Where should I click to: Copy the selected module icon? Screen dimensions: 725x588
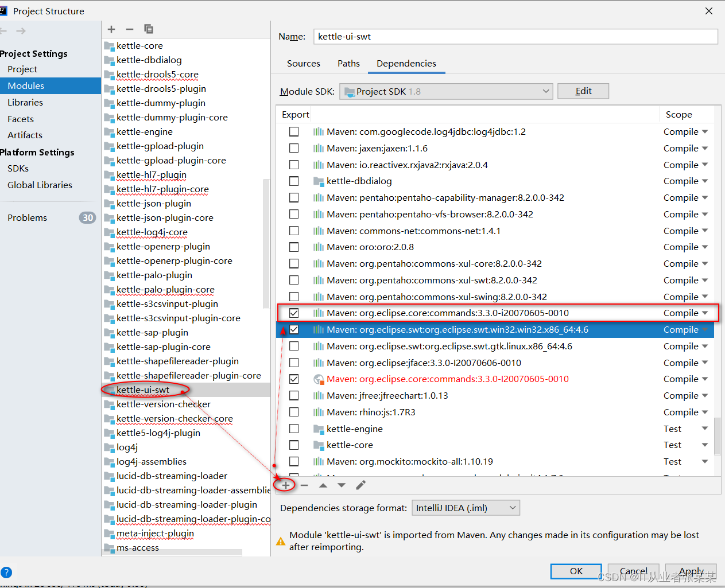click(x=149, y=29)
